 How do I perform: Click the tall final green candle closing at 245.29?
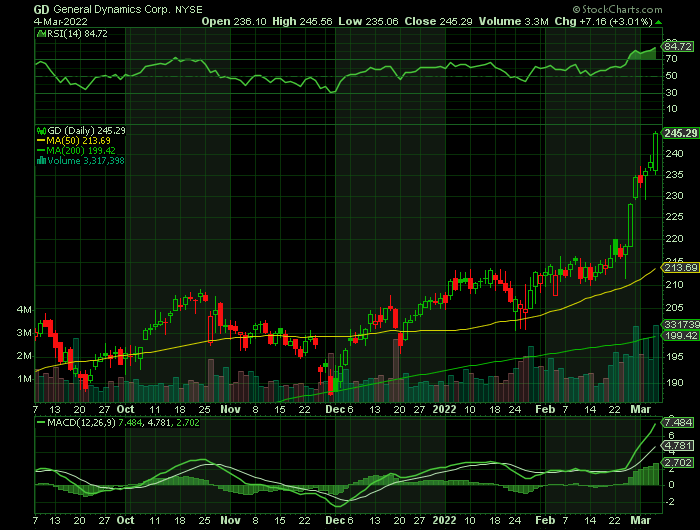click(656, 152)
